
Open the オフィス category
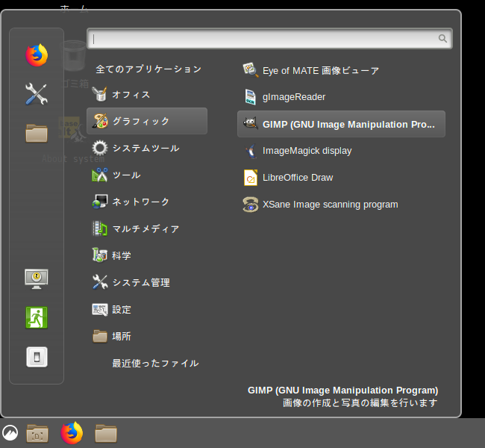[x=147, y=94]
